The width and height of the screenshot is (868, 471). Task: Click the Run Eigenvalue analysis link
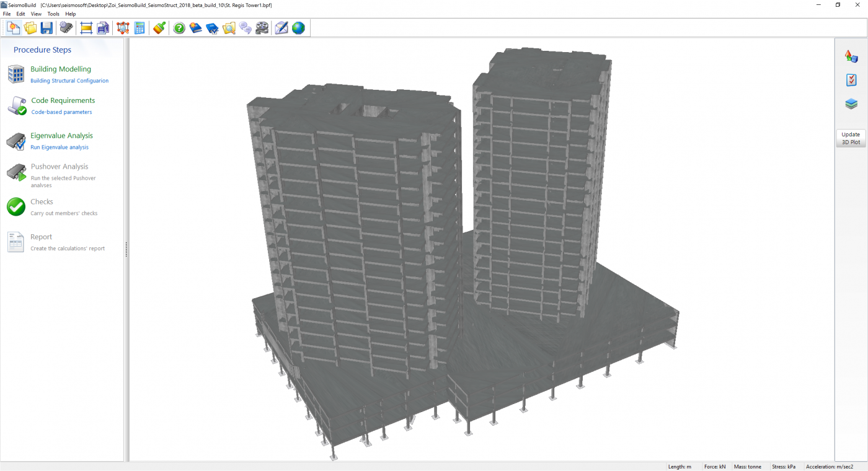click(60, 147)
